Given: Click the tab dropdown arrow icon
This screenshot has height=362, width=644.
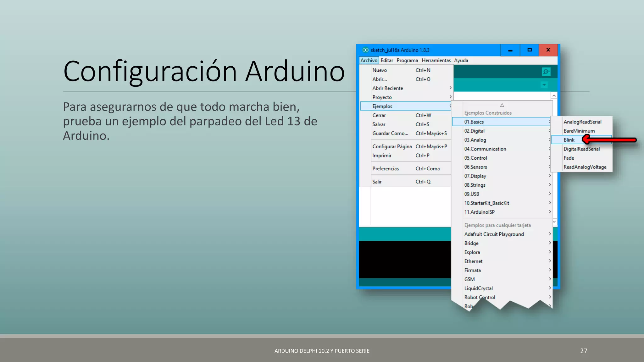Looking at the screenshot, I should coord(544,85).
